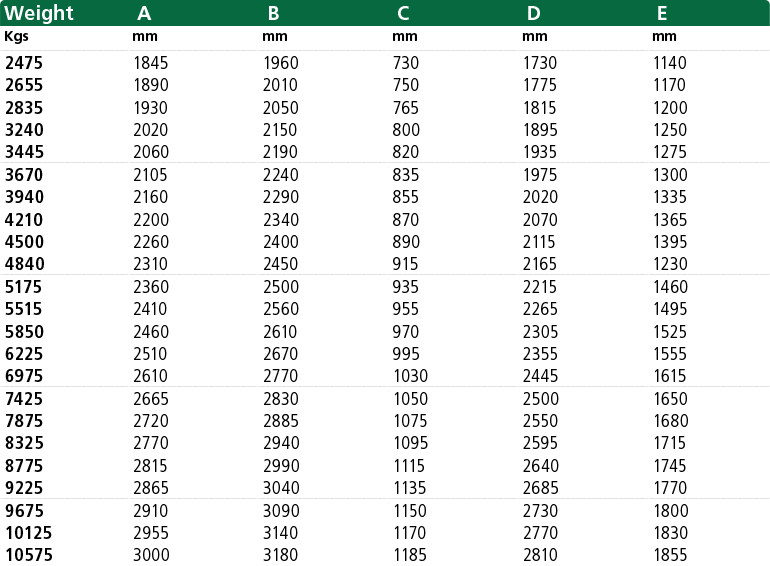Click the weight 10575 row label
The width and height of the screenshot is (770, 566).
[x=28, y=555]
